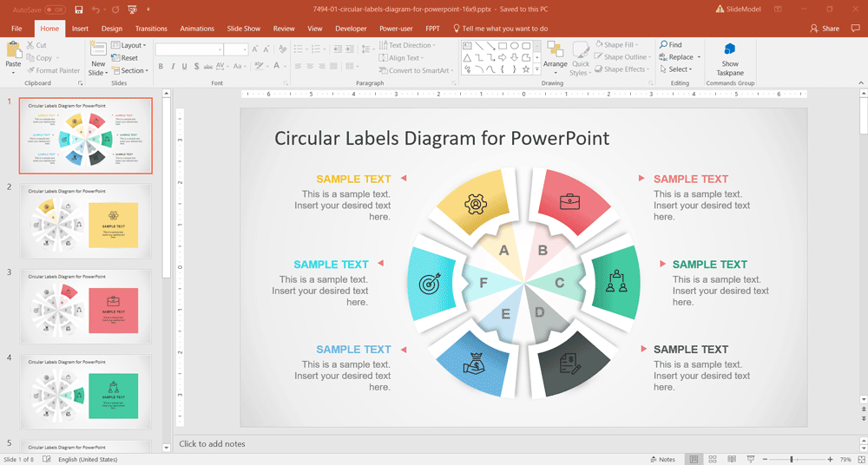The width and height of the screenshot is (868, 465).
Task: Click Align Text option
Action: 401,57
